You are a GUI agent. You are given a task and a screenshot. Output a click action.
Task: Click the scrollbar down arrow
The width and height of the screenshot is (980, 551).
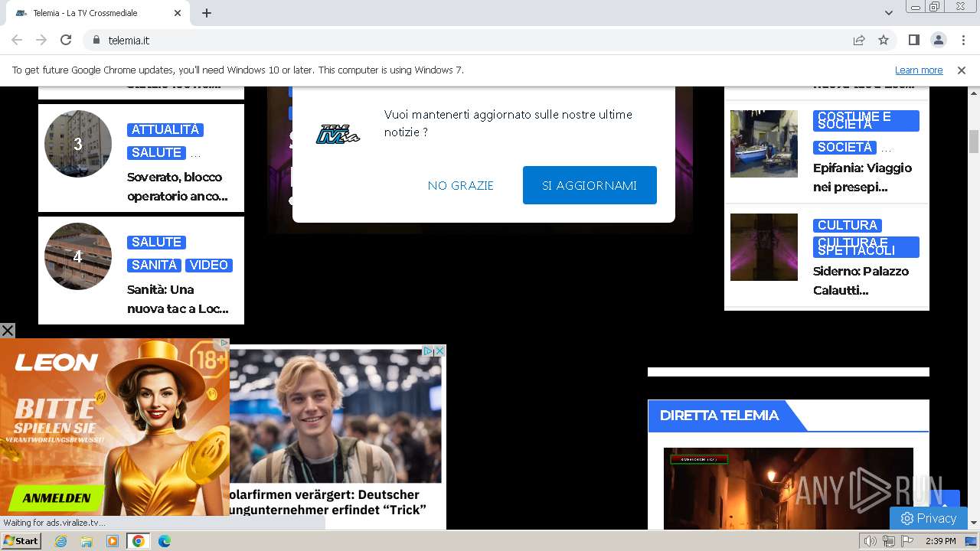coord(974,523)
